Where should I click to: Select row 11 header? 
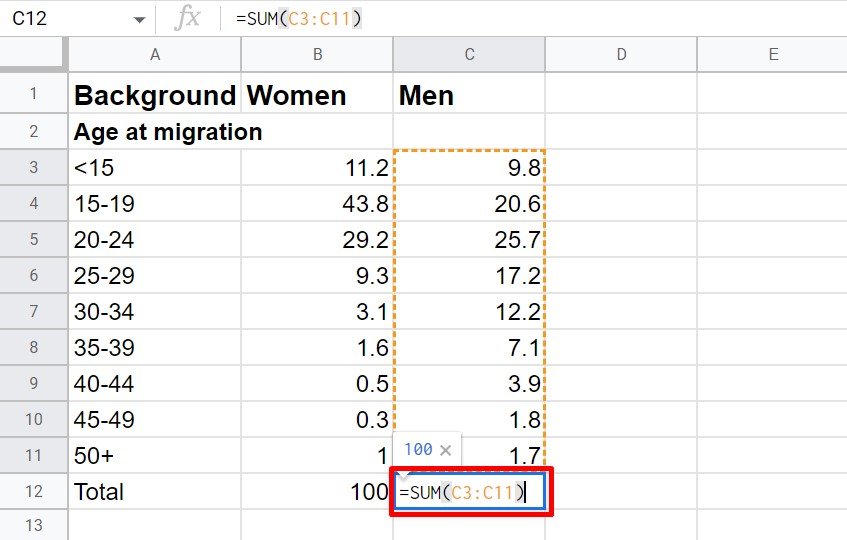[x=33, y=455]
